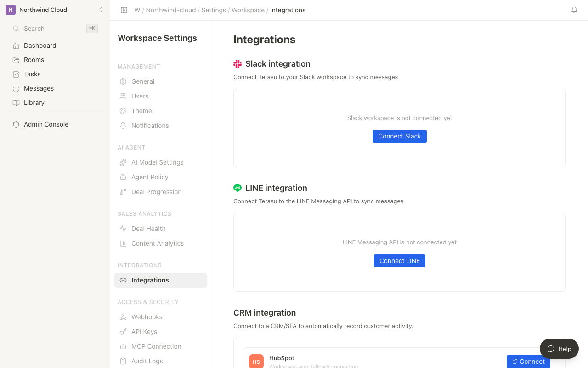The width and height of the screenshot is (588, 368).
Task: Select Integrations link icon
Action: pos(123,280)
